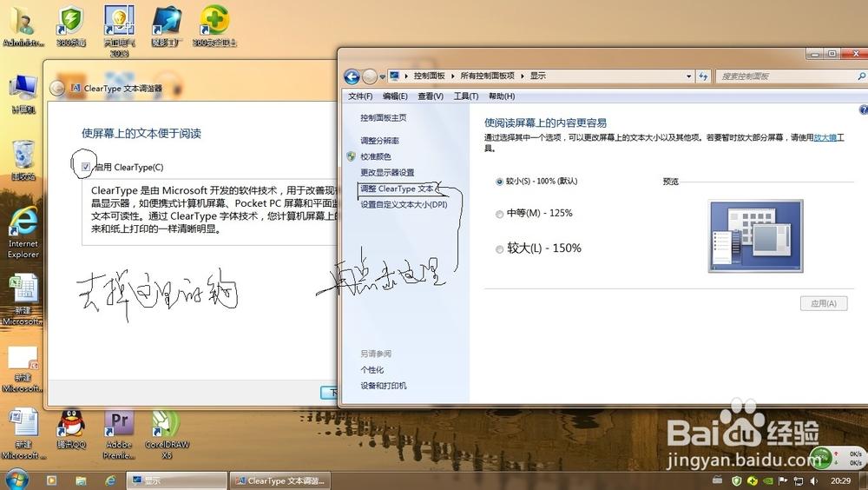Select 较小(S) - 100% (默认) radio button

point(499,182)
